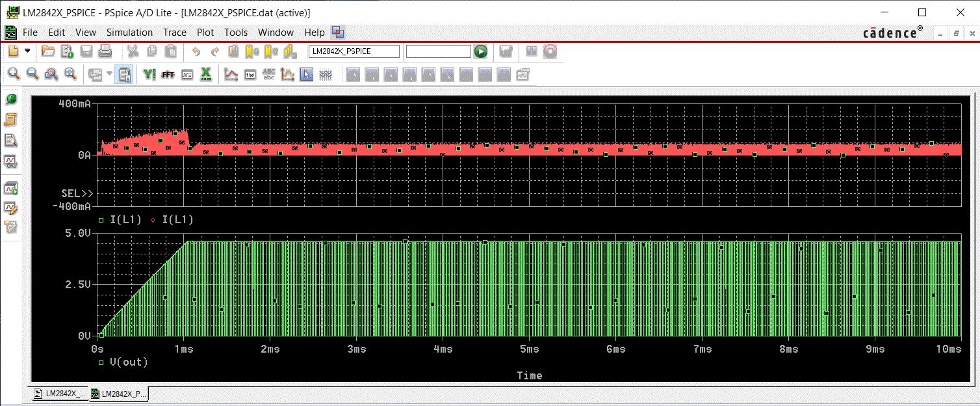This screenshot has height=406, width=980.
Task: Click the green Excel export icon
Action: point(206,75)
